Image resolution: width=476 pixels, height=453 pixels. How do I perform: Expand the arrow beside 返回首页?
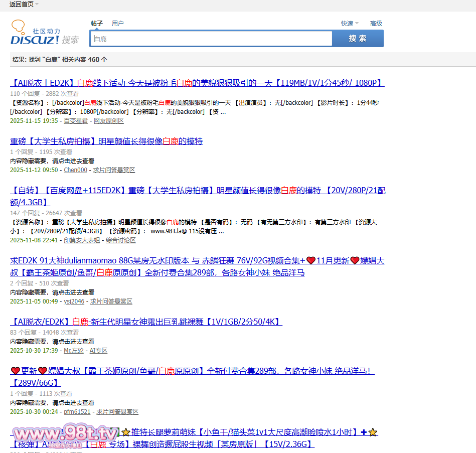click(37, 5)
